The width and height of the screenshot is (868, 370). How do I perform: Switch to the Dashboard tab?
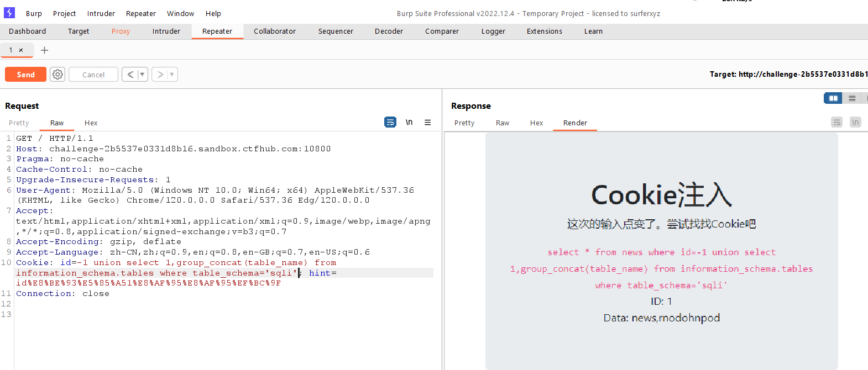tap(28, 31)
